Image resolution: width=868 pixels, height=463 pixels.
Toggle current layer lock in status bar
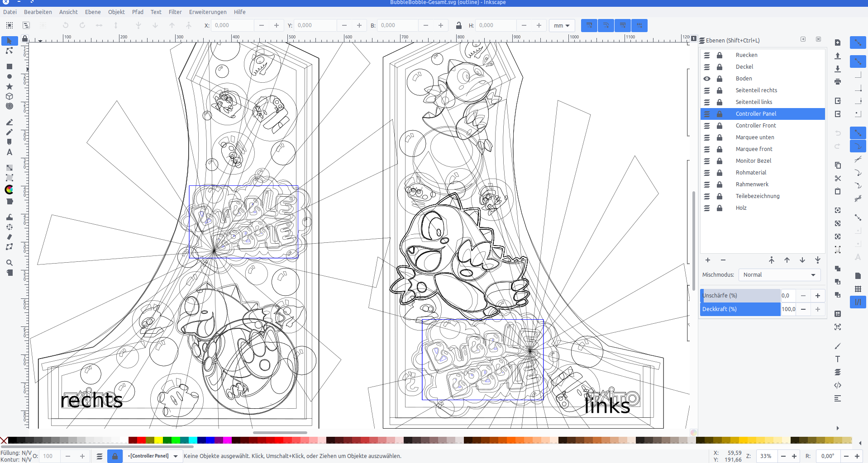tap(115, 456)
